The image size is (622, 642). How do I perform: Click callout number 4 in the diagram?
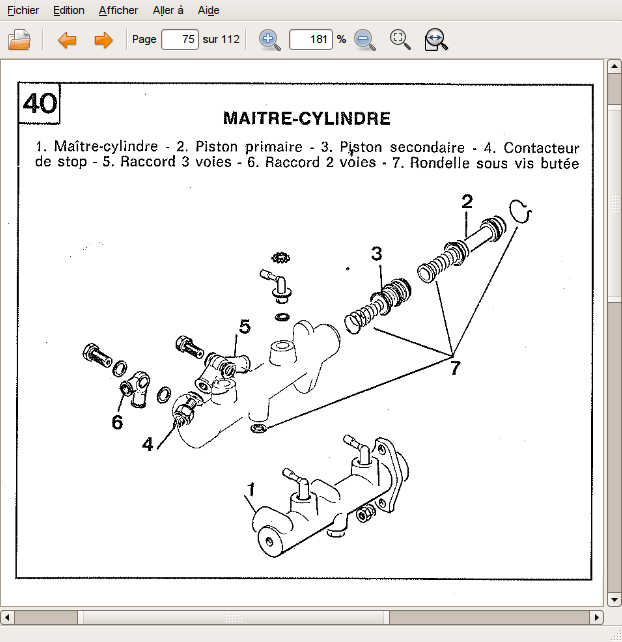pos(147,444)
